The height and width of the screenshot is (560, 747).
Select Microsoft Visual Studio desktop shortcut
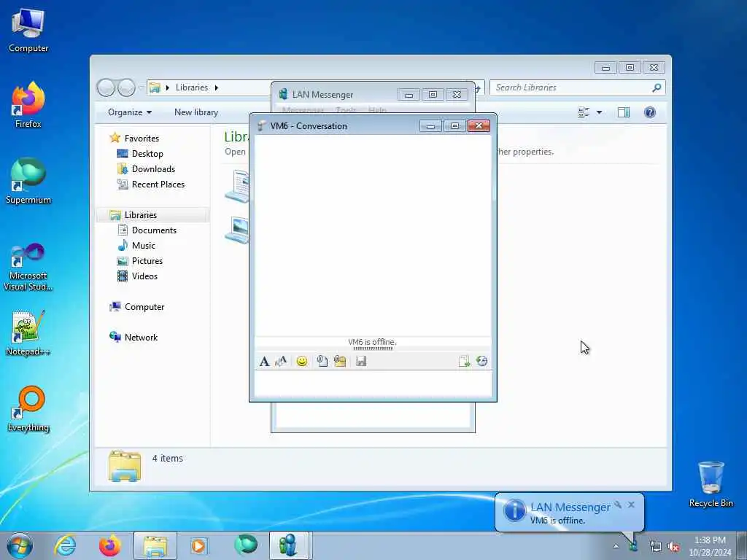[28, 268]
